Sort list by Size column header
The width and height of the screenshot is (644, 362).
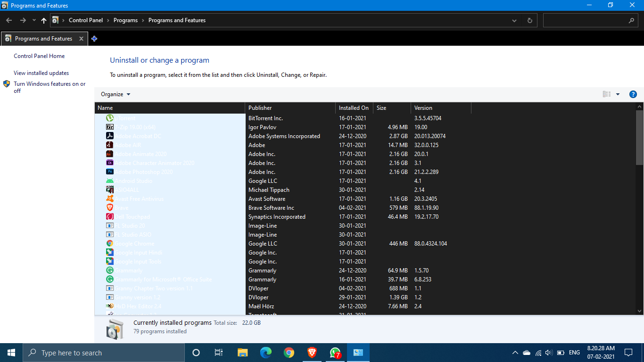tap(392, 108)
